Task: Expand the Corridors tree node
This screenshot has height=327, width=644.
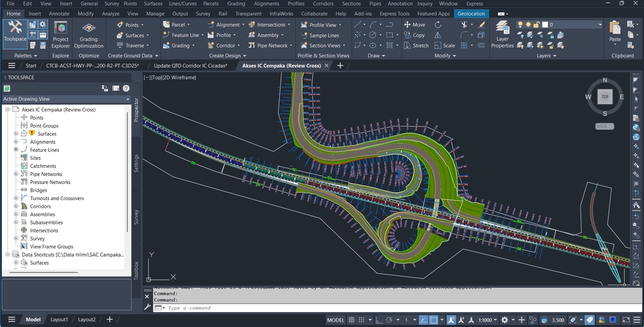Action: (16, 207)
